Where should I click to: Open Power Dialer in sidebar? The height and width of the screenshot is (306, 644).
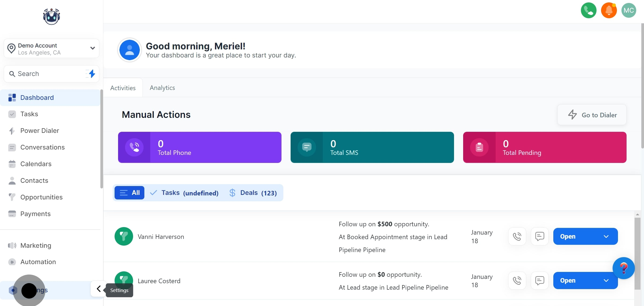tap(40, 131)
